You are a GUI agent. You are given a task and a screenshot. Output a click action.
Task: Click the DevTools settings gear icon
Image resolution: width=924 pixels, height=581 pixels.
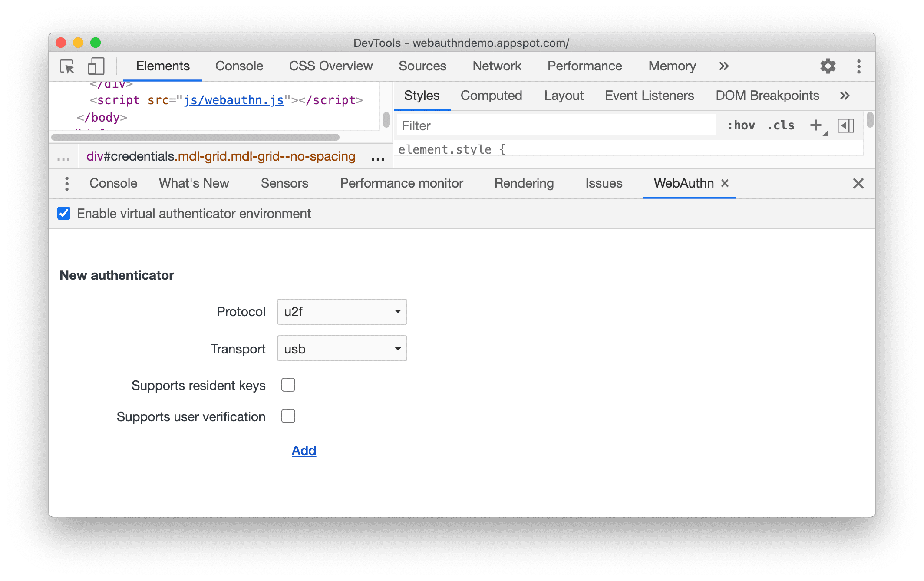coord(828,66)
